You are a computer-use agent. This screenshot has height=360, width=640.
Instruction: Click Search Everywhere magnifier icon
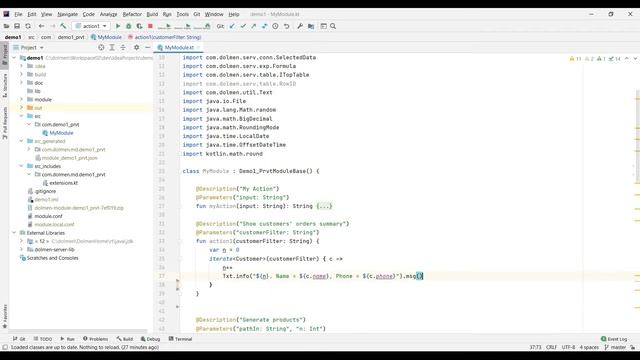click(333, 26)
